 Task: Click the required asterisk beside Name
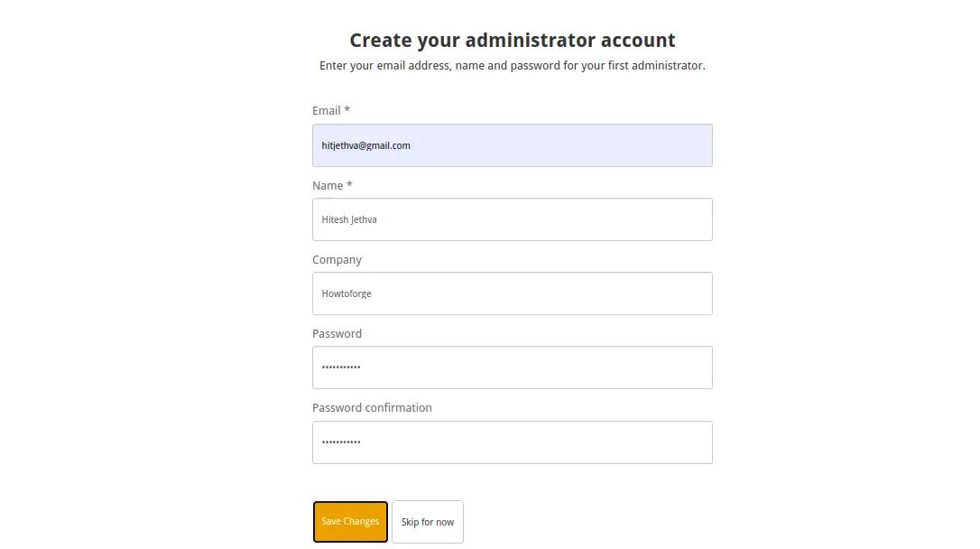[x=349, y=184]
